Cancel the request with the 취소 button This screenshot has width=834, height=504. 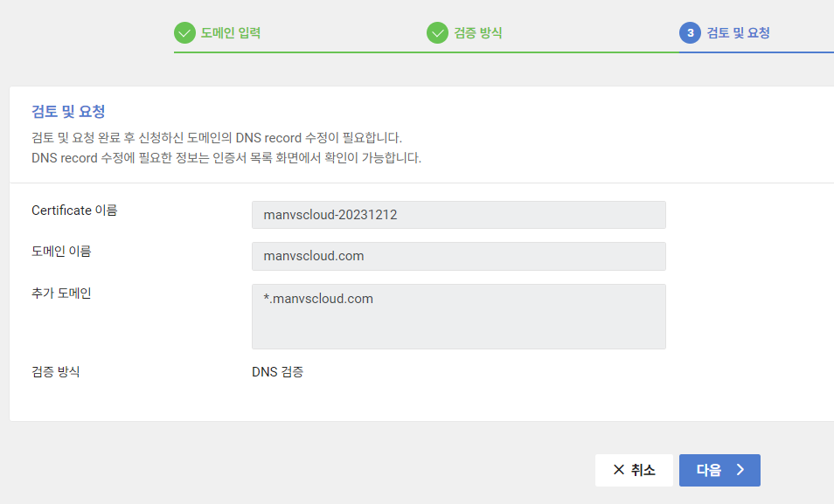pyautogui.click(x=634, y=470)
